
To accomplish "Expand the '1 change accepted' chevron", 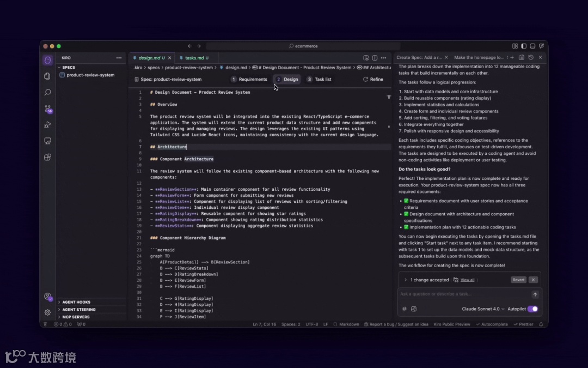I will [x=406, y=280].
